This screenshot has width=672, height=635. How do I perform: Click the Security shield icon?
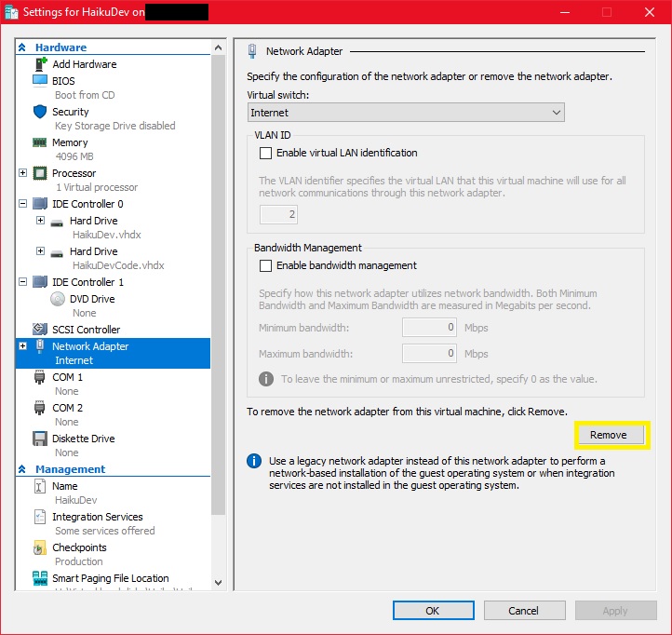point(40,112)
